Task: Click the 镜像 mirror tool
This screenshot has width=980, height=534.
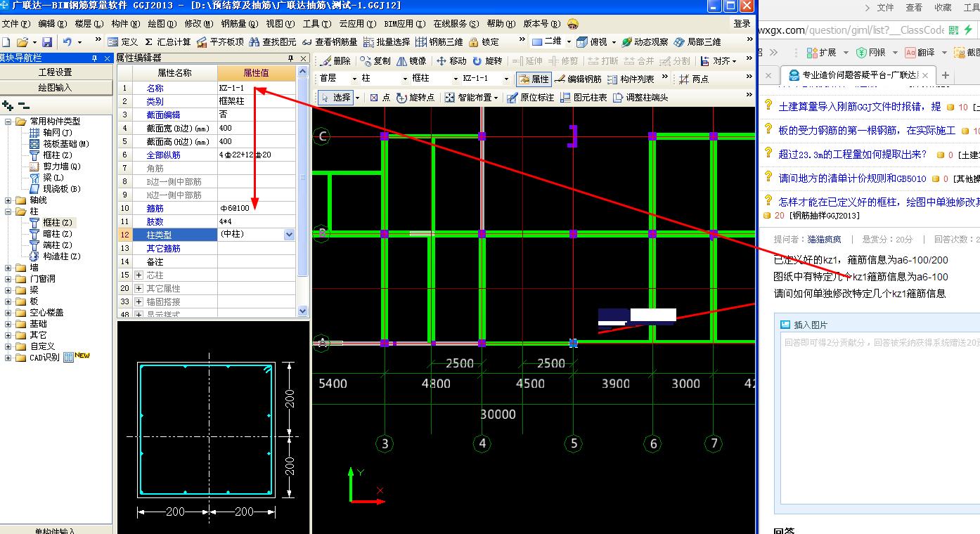Action: 411,61
